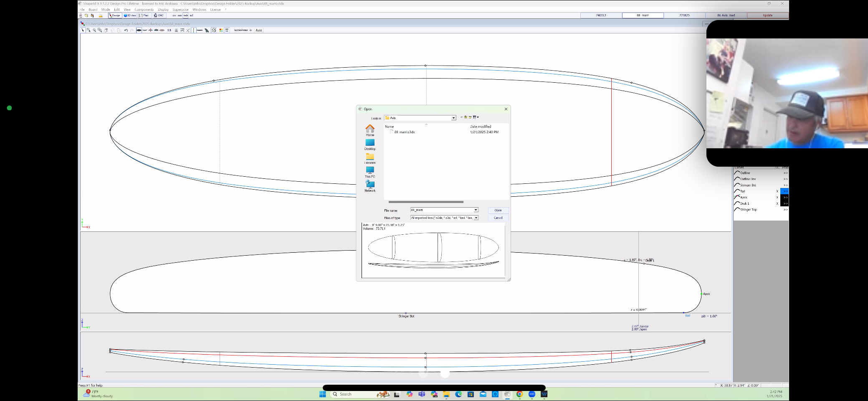Toggle the X display mark for Rail curve
This screenshot has height=401, width=868.
coord(777,191)
